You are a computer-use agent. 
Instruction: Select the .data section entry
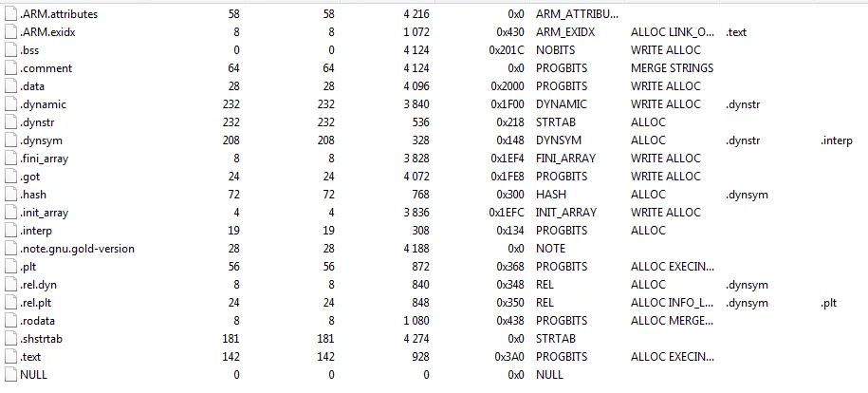[32, 86]
